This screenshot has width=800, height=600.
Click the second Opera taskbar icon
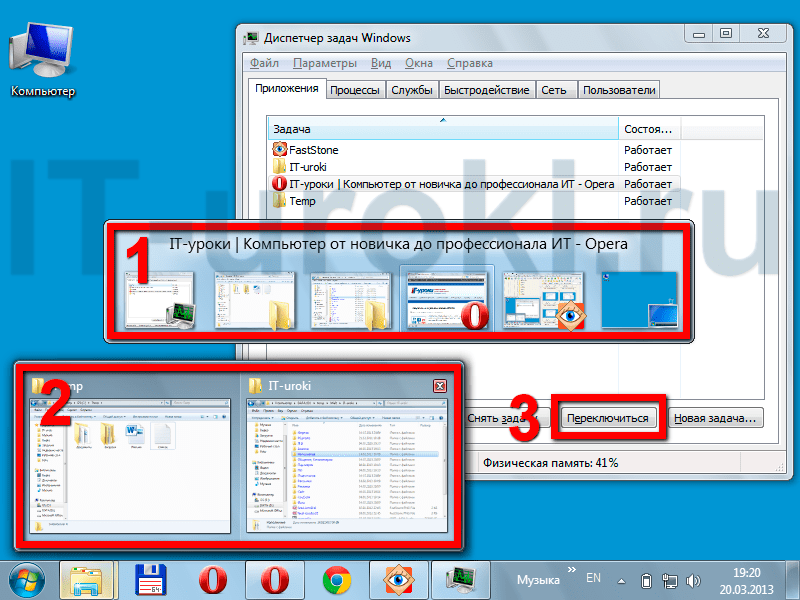(275, 581)
